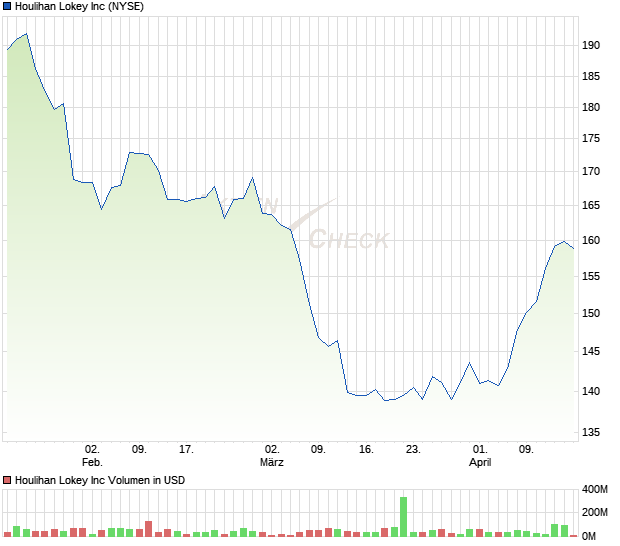The height and width of the screenshot is (546, 620).
Task: Click the 170 price axis label
Action: (591, 172)
